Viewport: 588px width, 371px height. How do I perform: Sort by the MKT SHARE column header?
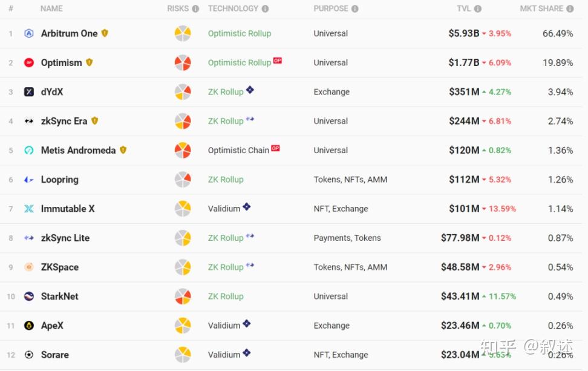[x=541, y=9]
